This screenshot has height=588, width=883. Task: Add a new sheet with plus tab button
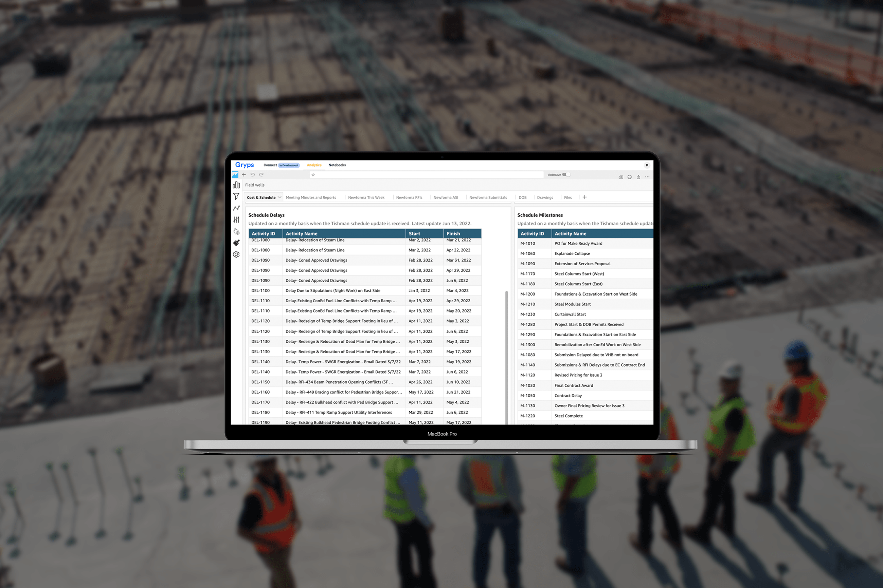pyautogui.click(x=584, y=197)
